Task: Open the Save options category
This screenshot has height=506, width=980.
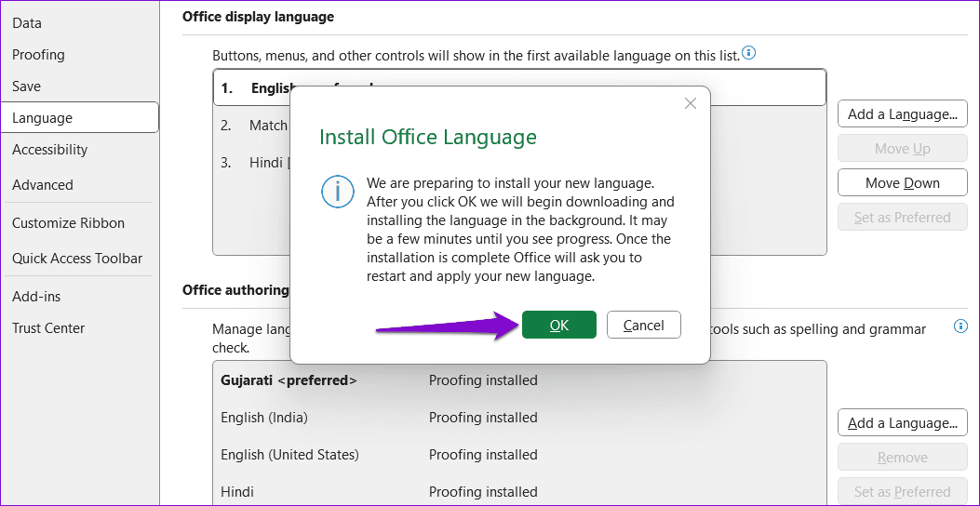Action: [x=27, y=87]
